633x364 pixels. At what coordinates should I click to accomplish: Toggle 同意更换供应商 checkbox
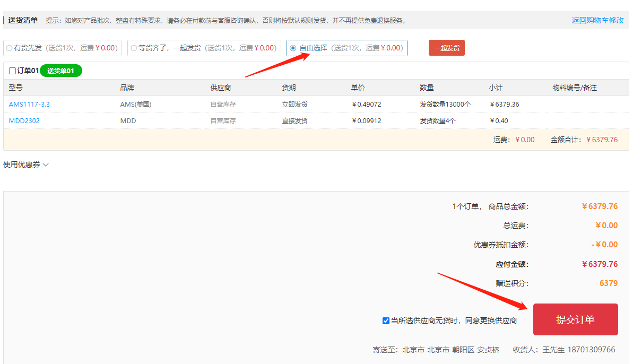[386, 320]
